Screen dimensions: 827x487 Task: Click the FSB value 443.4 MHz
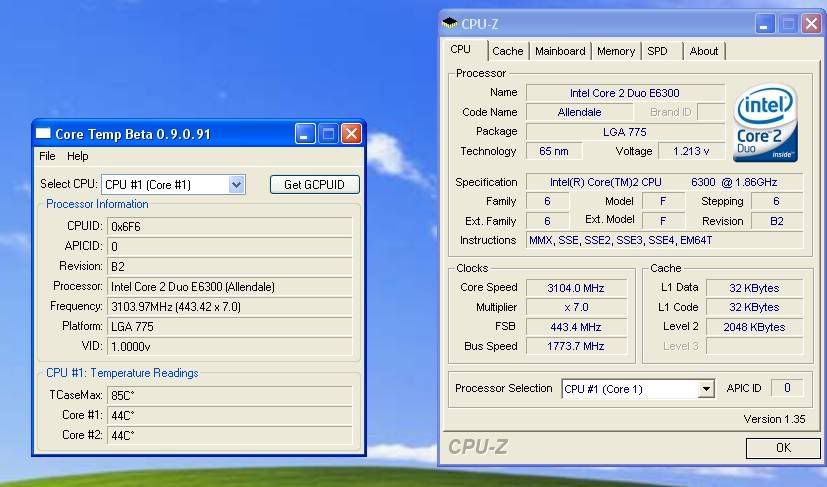(x=576, y=327)
